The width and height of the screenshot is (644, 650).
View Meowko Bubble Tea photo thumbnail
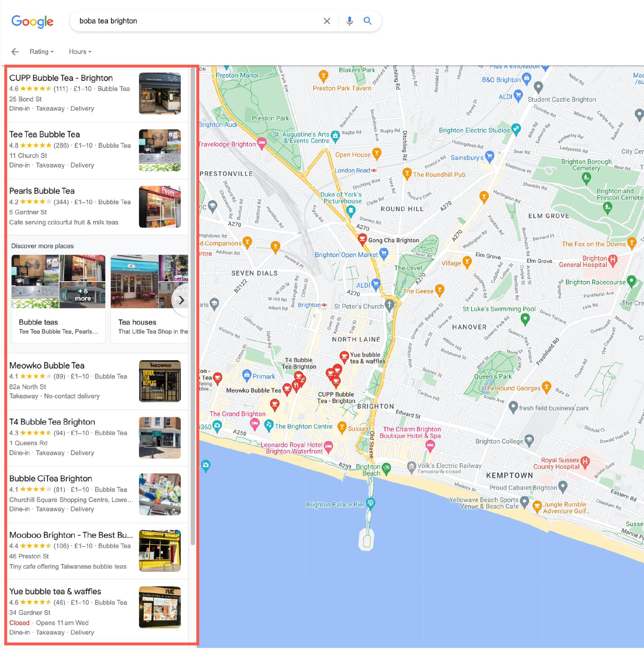pos(160,381)
